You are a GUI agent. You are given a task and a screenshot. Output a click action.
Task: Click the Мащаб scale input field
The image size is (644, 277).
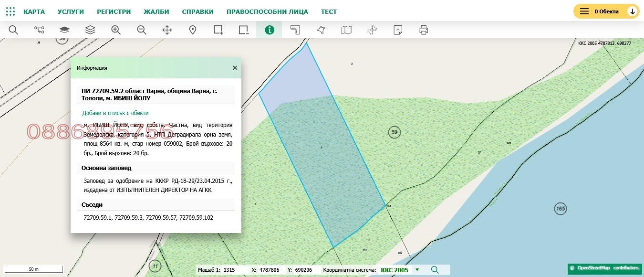tap(235, 270)
